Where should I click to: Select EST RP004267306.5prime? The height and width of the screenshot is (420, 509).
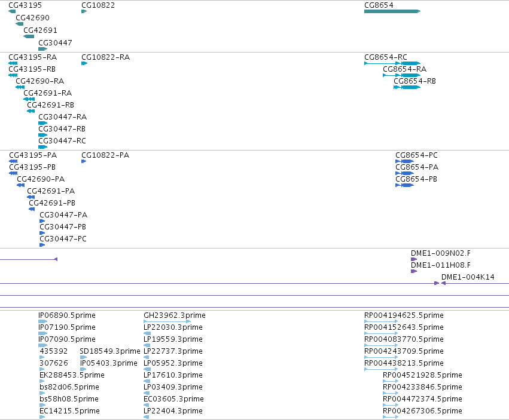pos(423,411)
